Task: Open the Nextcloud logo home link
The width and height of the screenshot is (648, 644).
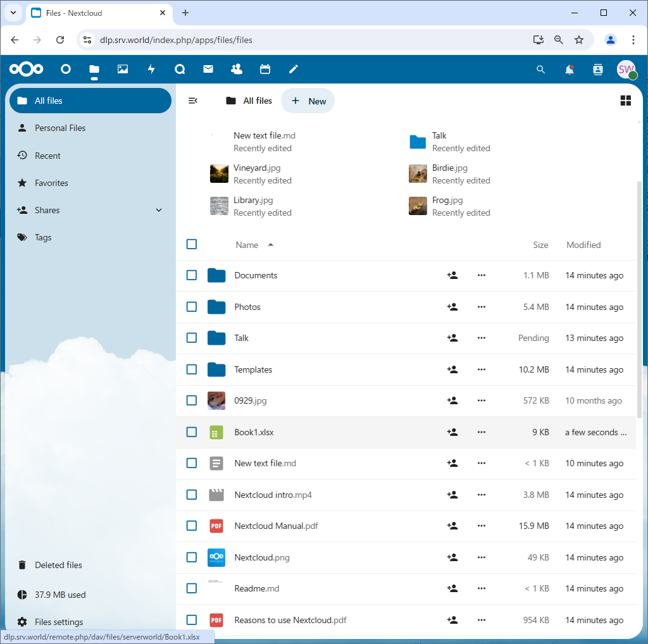Action: pos(26,69)
